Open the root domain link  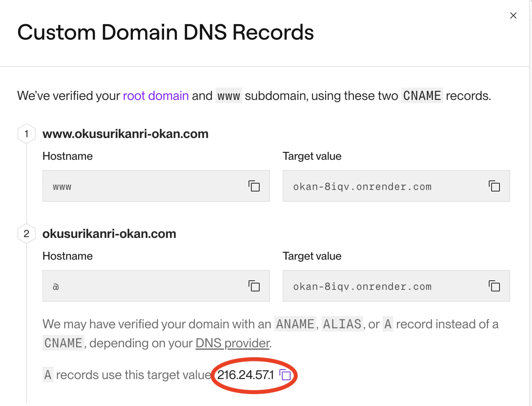[x=156, y=96]
